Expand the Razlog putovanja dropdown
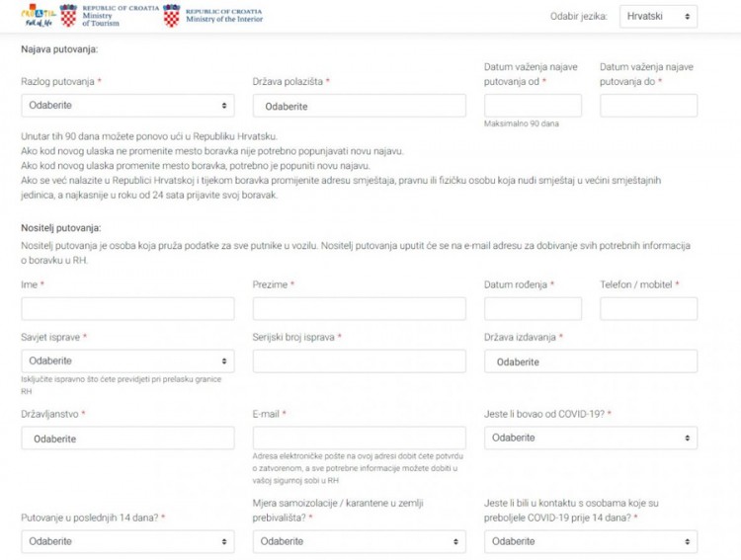The image size is (741, 560). [x=127, y=106]
